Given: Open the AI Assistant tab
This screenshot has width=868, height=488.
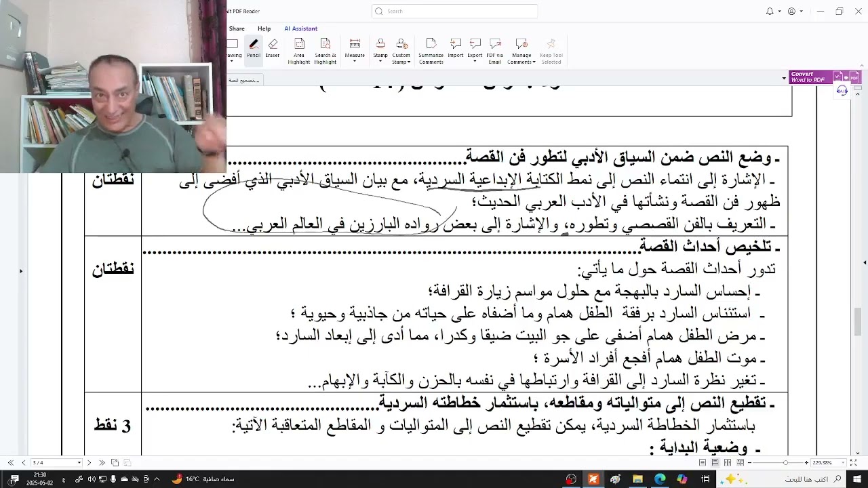Looking at the screenshot, I should click(x=301, y=28).
